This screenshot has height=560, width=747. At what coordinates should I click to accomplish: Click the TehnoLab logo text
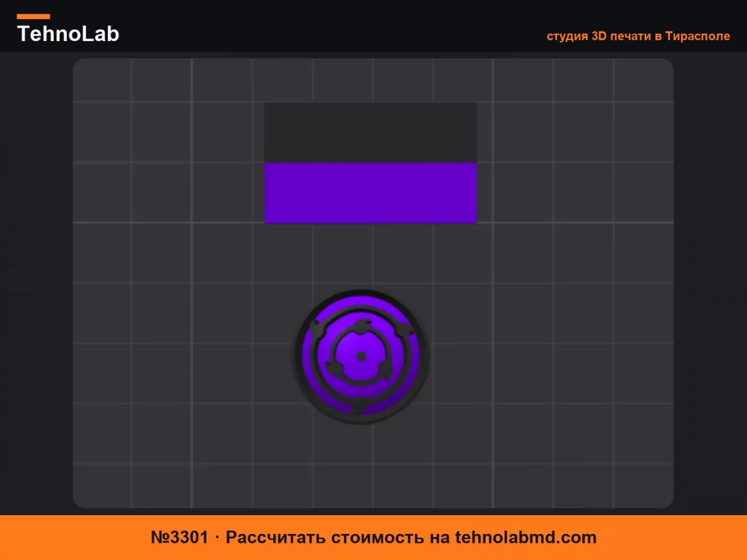coord(68,34)
